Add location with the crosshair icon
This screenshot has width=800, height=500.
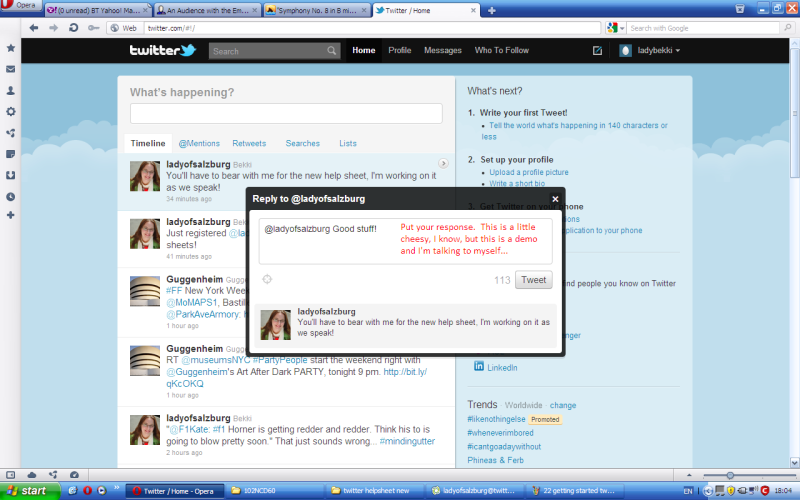(x=267, y=279)
